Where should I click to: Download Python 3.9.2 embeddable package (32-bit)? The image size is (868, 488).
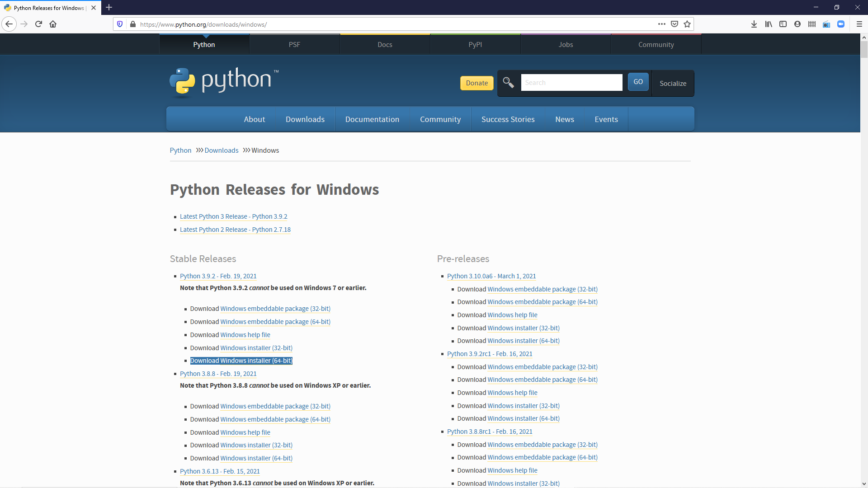pyautogui.click(x=275, y=309)
